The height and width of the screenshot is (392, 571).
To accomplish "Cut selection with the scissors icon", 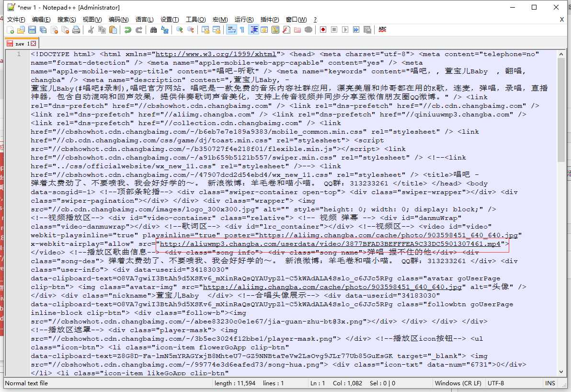I will tap(91, 30).
